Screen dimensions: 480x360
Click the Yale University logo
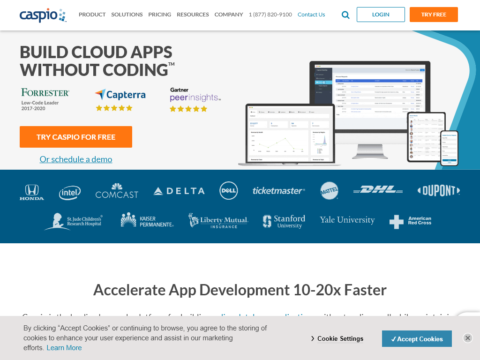point(347,220)
